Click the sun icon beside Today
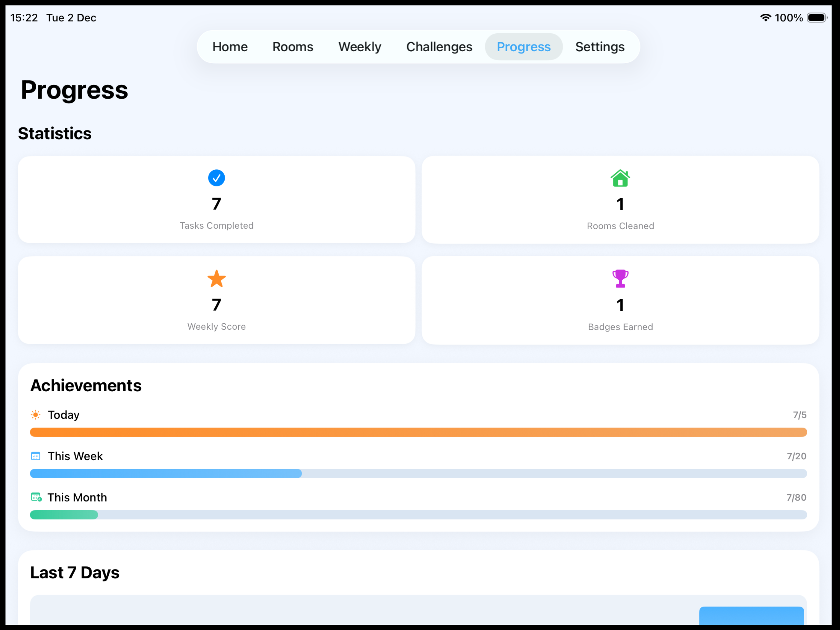The image size is (840, 630). click(36, 415)
